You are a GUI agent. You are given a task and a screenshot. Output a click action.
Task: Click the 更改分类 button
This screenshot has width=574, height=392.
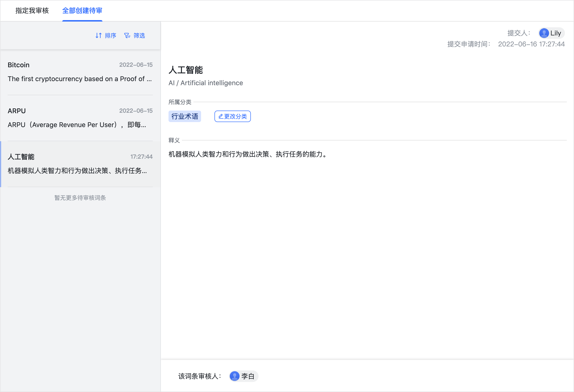click(x=232, y=116)
